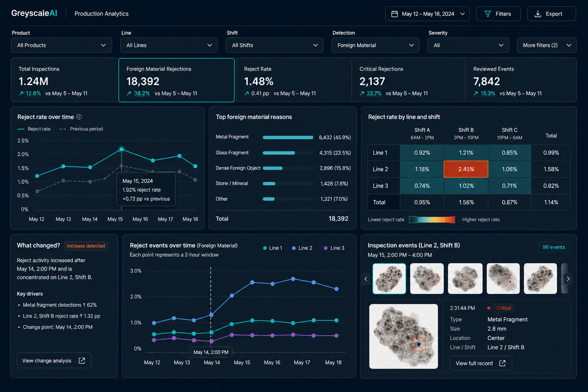Open the date range May 12 – May 18 dropdown
The image size is (588, 392).
427,14
